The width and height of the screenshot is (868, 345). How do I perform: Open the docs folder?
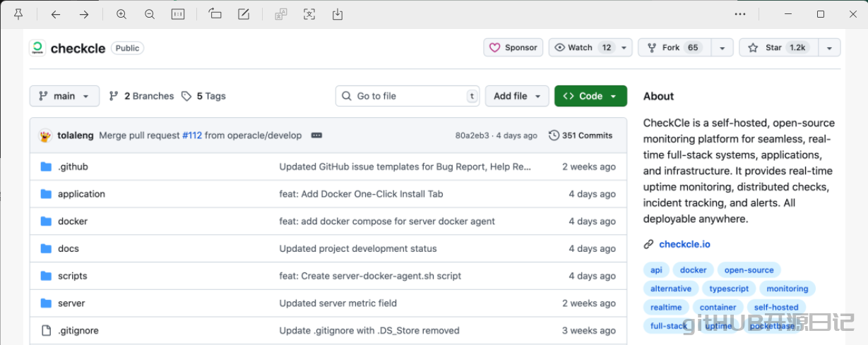[69, 248]
